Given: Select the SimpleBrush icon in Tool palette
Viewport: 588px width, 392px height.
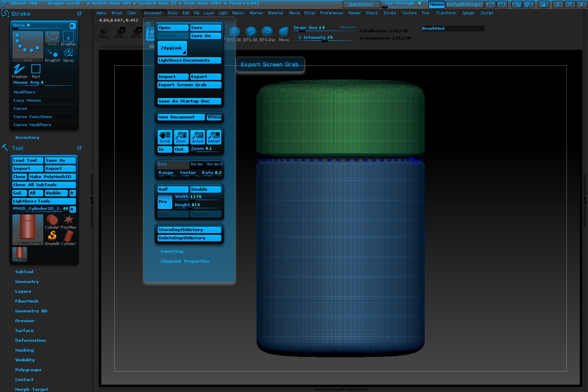Looking at the screenshot, I should 52,235.
